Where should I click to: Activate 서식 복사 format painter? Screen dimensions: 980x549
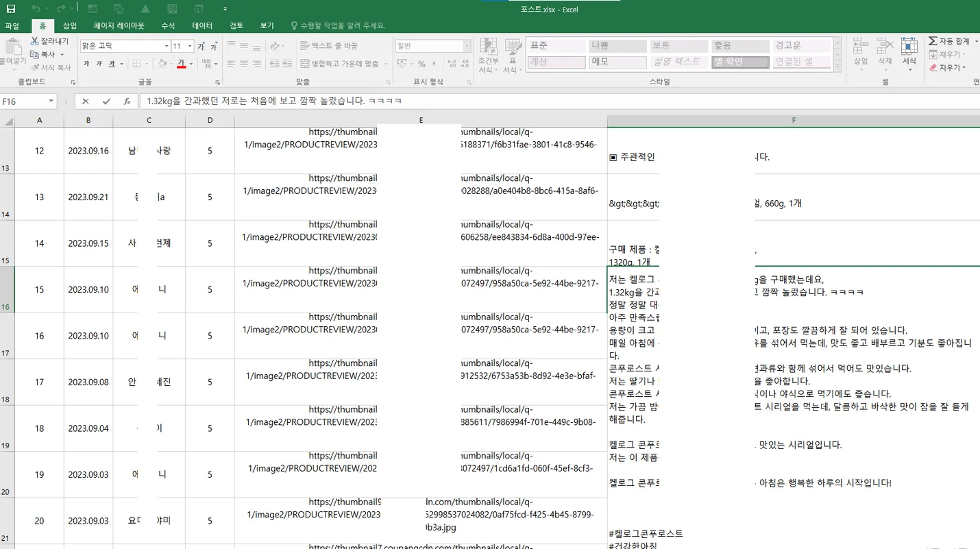point(51,68)
